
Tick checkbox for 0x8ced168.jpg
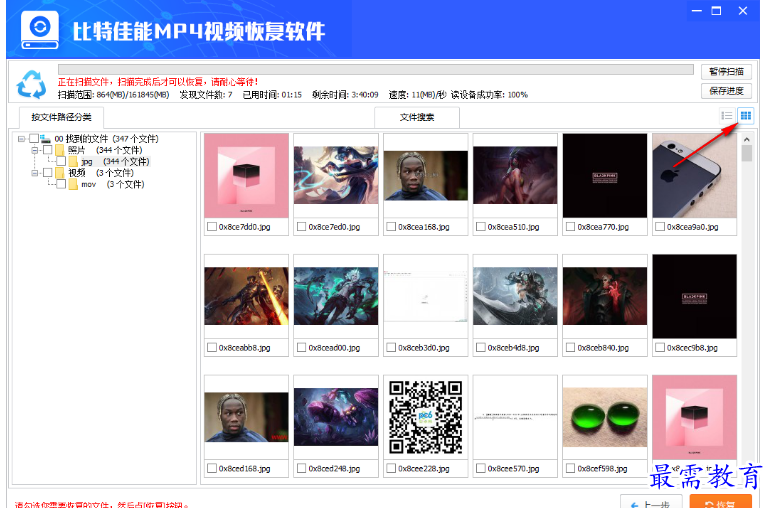point(212,468)
